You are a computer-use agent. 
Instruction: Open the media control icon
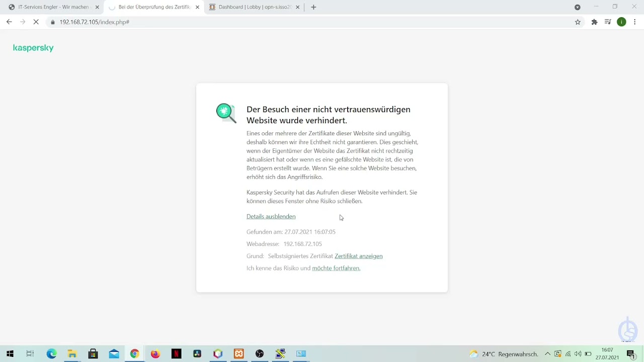608,22
